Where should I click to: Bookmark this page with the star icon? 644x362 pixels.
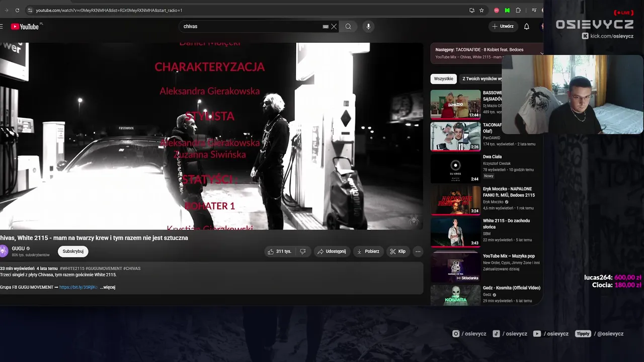[481, 10]
